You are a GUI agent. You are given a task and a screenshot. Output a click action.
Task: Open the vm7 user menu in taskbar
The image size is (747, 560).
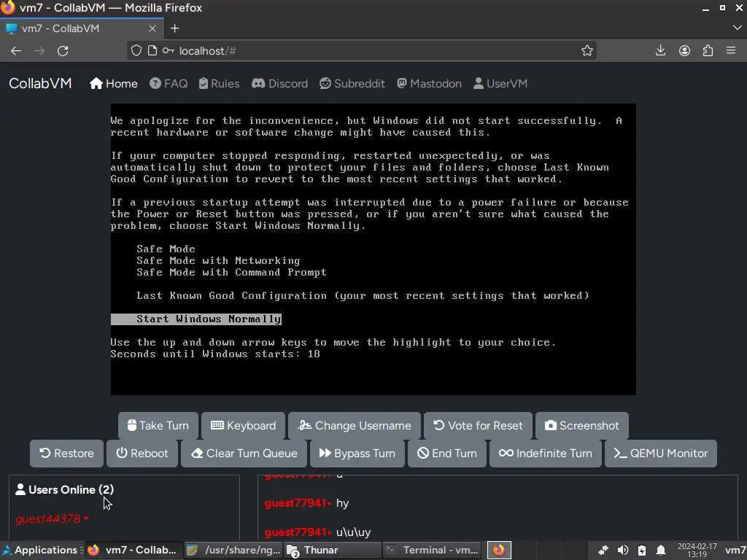click(735, 551)
